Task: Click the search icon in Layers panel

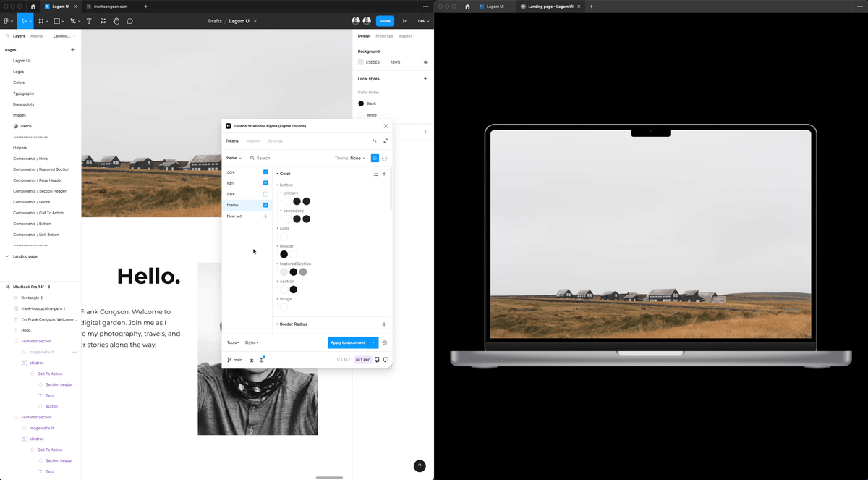Action: [x=7, y=35]
